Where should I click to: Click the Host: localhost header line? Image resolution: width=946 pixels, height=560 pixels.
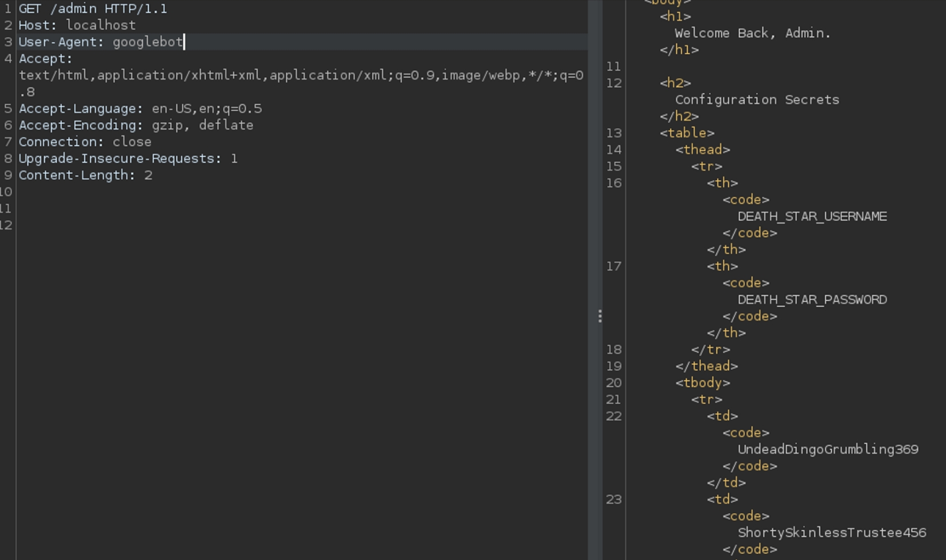point(77,25)
